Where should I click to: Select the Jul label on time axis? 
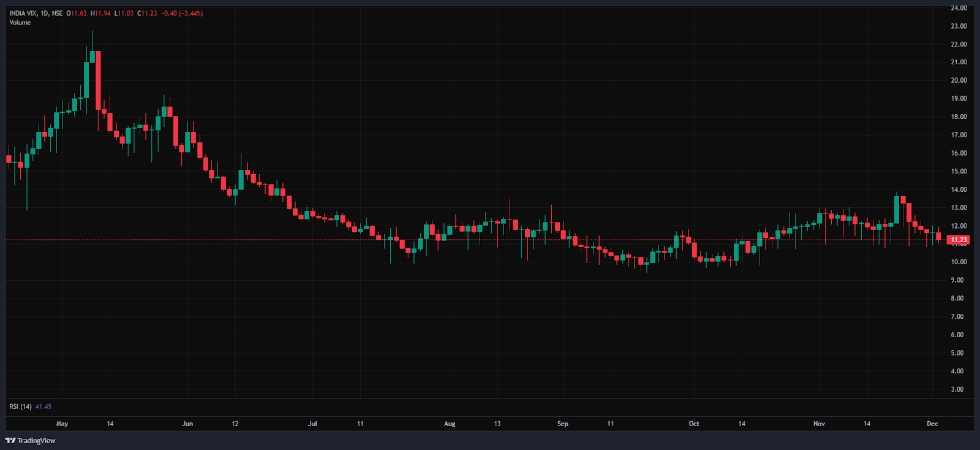point(312,424)
